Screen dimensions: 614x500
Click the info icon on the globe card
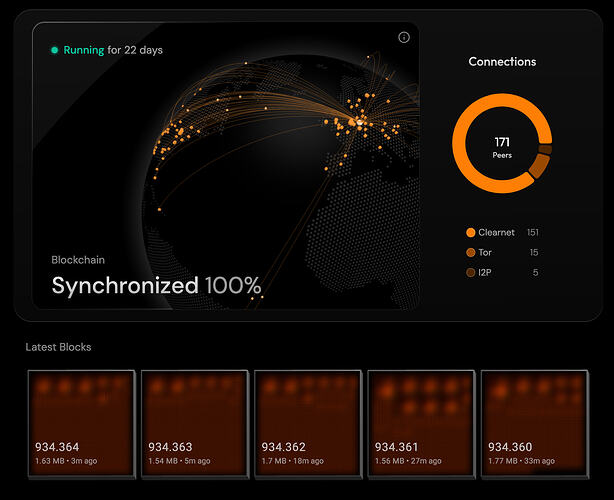click(404, 37)
